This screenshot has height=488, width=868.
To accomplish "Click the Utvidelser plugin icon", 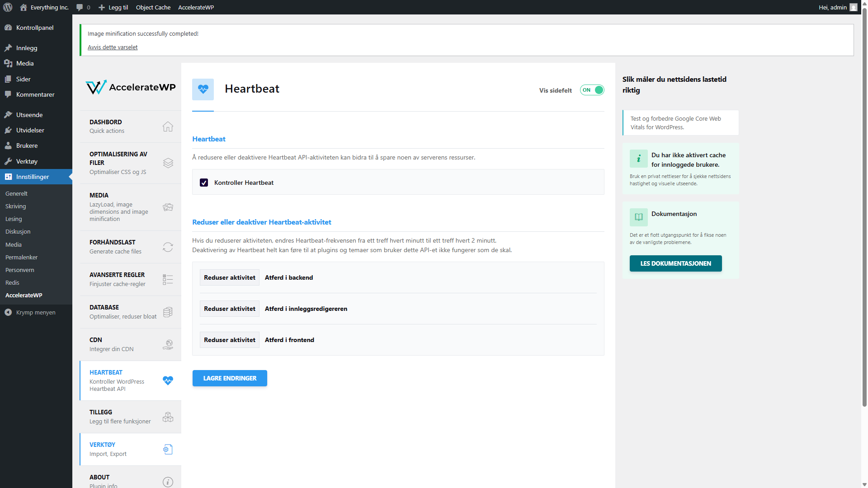I will [8, 130].
